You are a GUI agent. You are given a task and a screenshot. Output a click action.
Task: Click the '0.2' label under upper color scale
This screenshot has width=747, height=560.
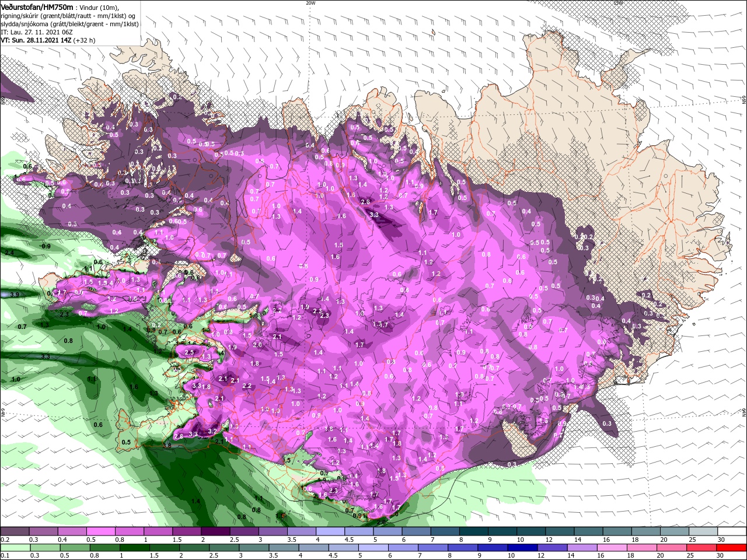(5, 540)
